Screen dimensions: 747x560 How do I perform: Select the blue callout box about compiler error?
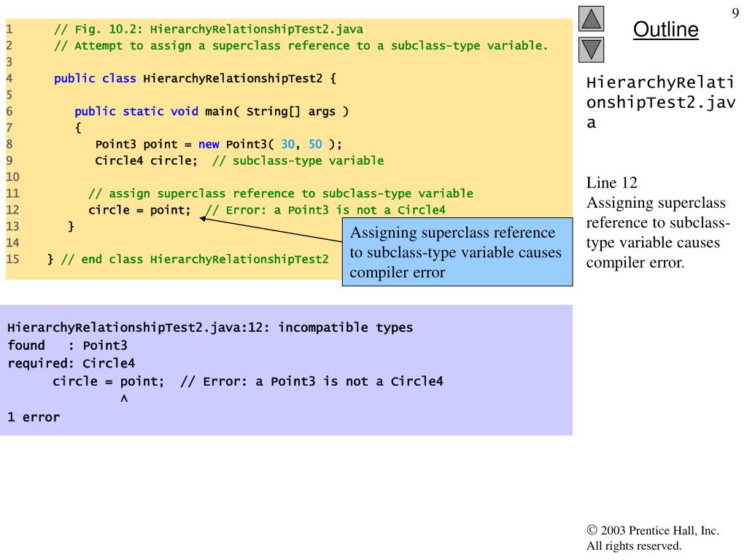[x=457, y=252]
